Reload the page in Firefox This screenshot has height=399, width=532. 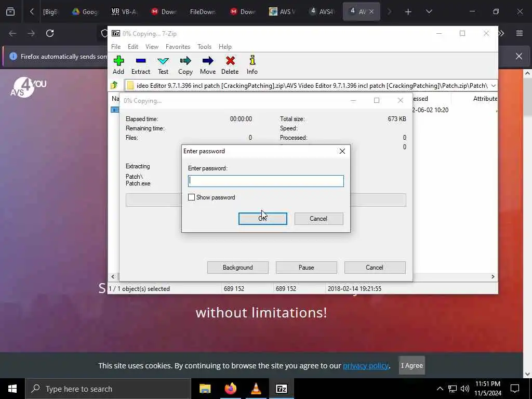(x=50, y=33)
